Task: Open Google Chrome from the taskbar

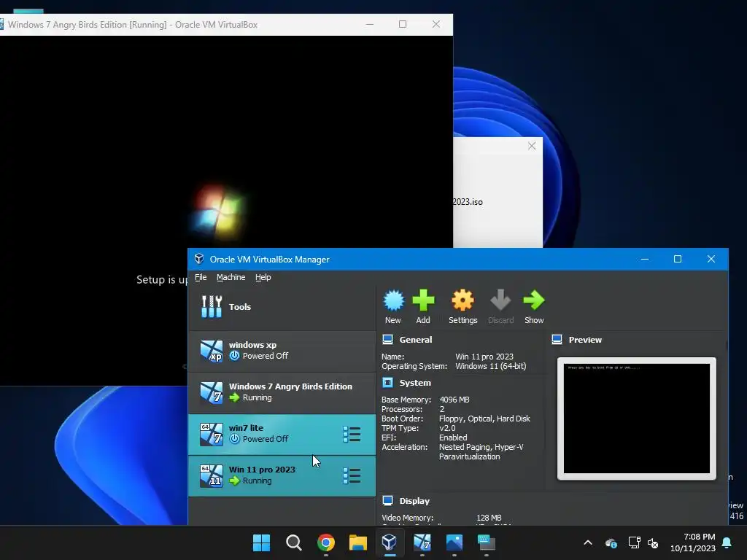Action: click(326, 542)
